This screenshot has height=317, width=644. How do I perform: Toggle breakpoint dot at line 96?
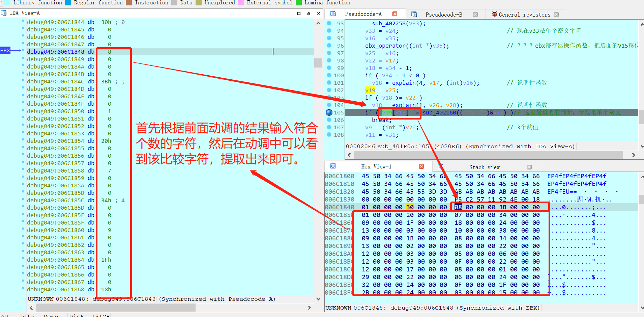[x=329, y=45]
